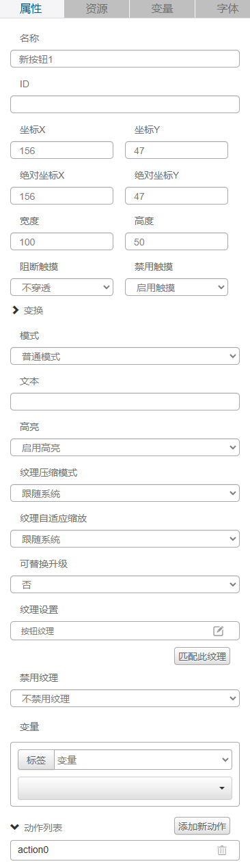The height and width of the screenshot is (868, 250).
Task: Open the 禁用纹理 dropdown
Action: [125, 699]
